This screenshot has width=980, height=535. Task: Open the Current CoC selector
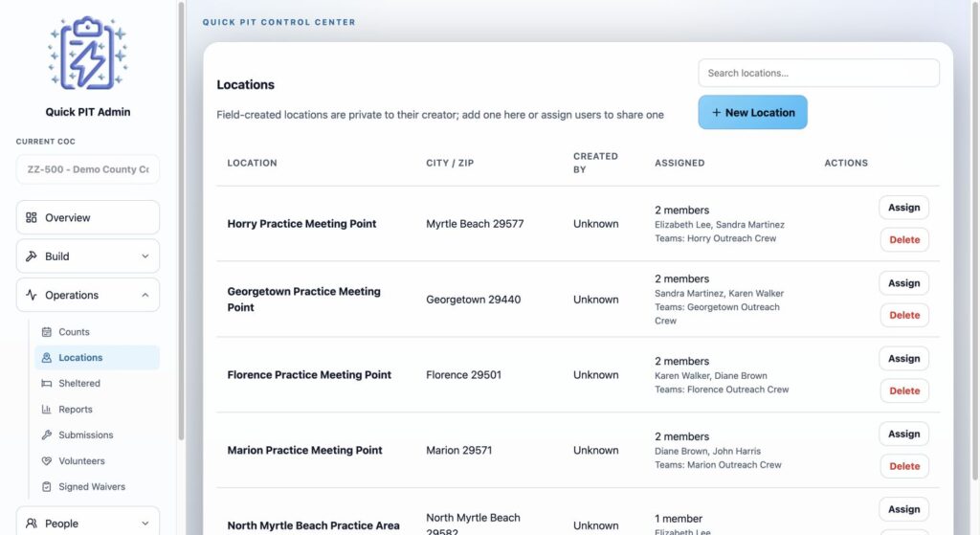click(x=87, y=169)
